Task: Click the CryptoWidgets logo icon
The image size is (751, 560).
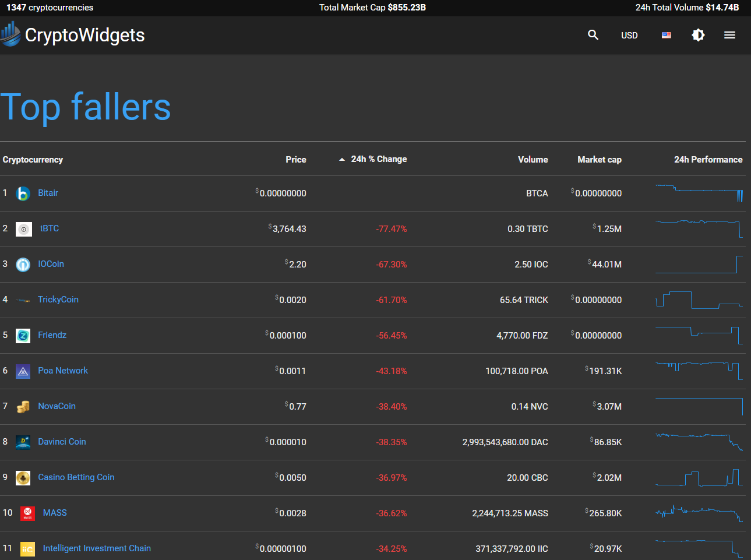Action: (10, 34)
